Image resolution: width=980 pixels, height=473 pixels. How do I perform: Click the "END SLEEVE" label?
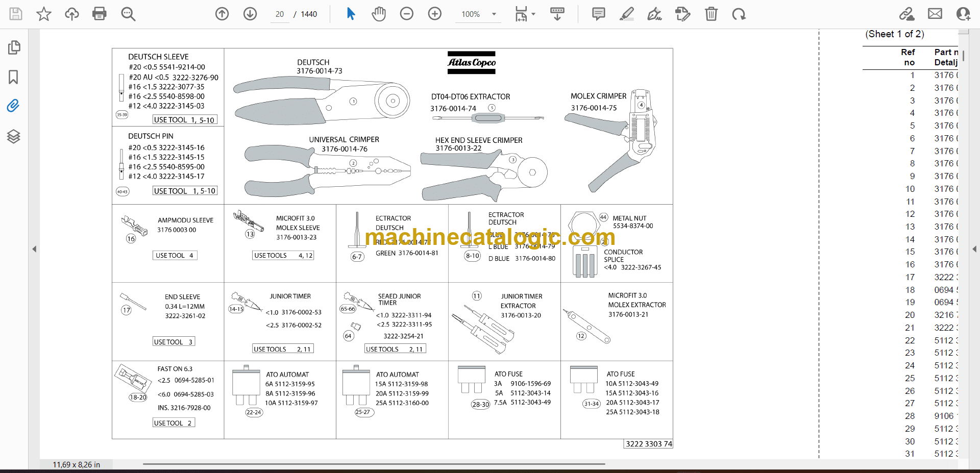pos(182,297)
